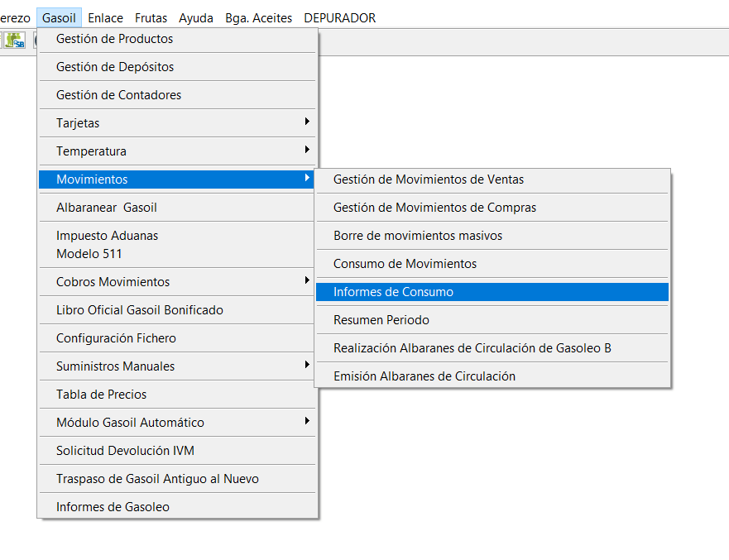Expand the Módulo Gasoil Automático submenu arrow

click(x=308, y=422)
